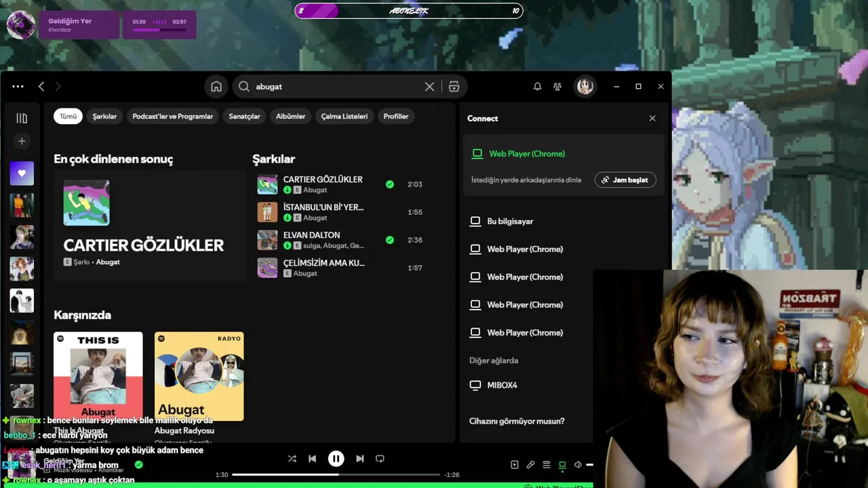Viewport: 868px width, 488px height.
Task: Open Abugat Radyo cover
Action: tap(199, 376)
